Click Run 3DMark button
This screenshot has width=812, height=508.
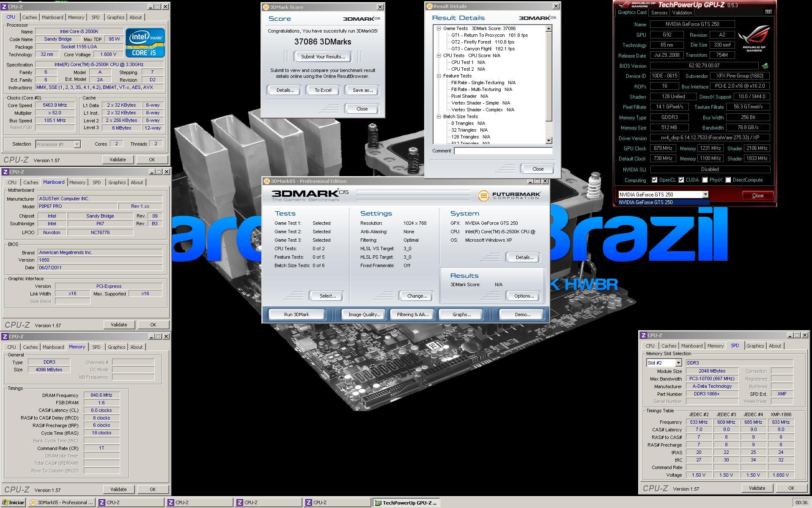coord(296,315)
